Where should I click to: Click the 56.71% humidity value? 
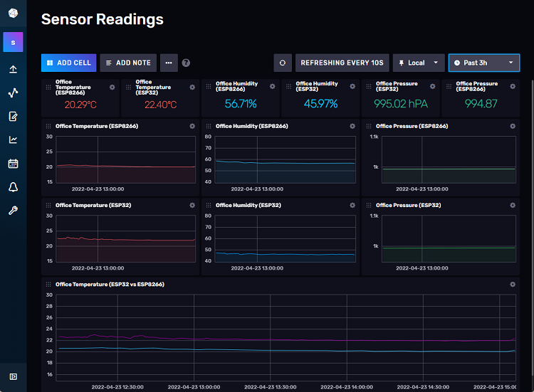click(241, 104)
